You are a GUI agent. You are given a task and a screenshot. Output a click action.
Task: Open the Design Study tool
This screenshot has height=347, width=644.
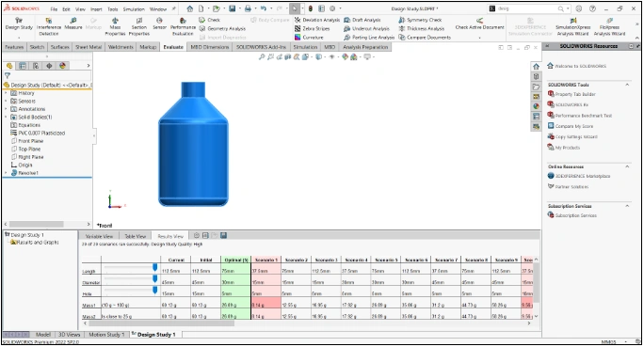tap(19, 24)
